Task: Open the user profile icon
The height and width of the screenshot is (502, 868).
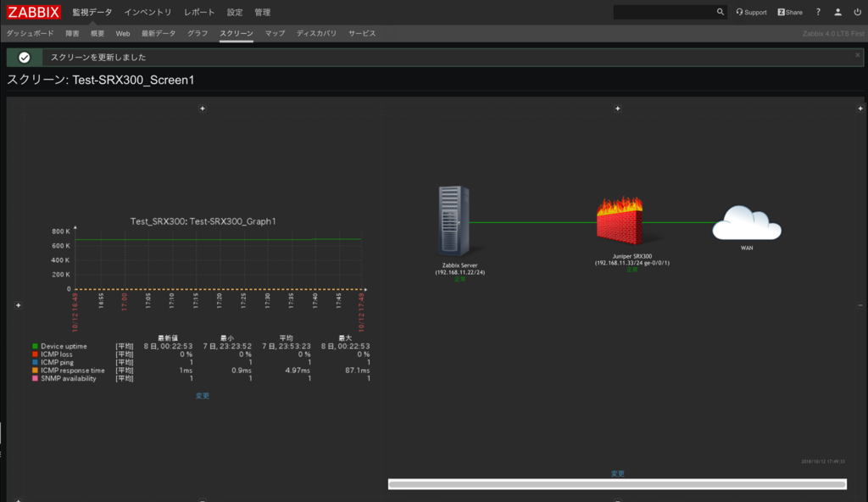Action: (838, 12)
